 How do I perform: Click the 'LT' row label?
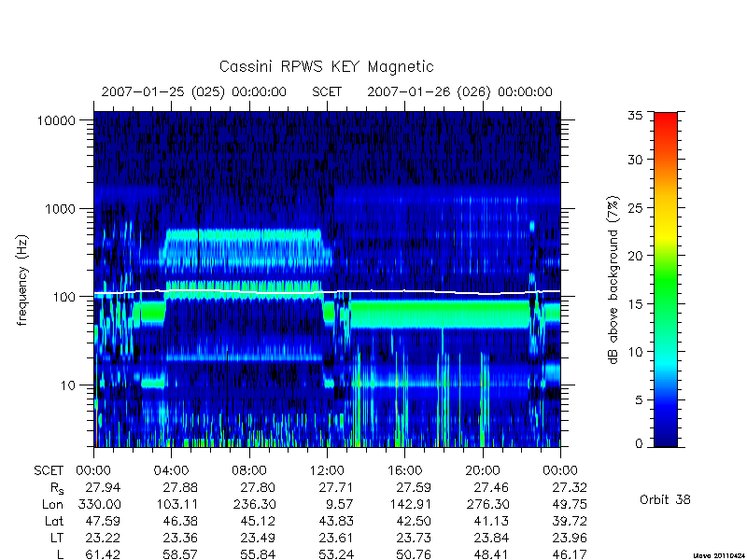[57, 539]
